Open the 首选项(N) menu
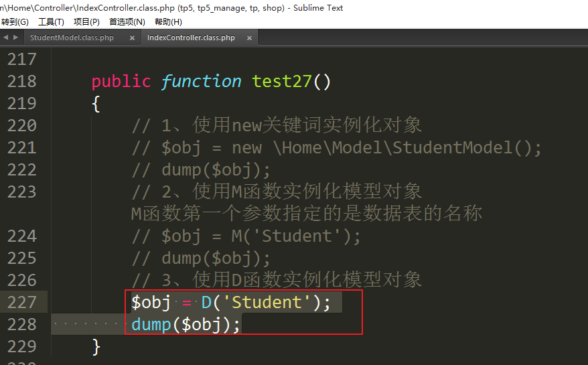This screenshot has height=365, width=588. [x=127, y=21]
